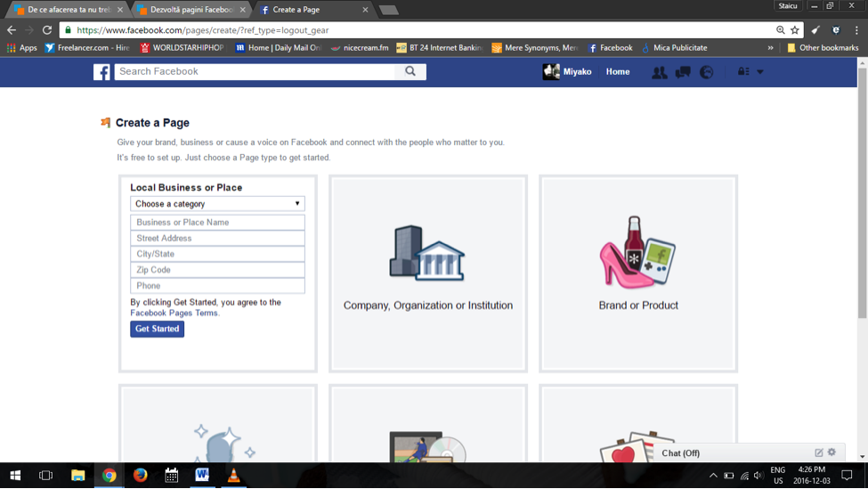
Task: Open Mere Synonyms bookmark
Action: pyautogui.click(x=535, y=47)
